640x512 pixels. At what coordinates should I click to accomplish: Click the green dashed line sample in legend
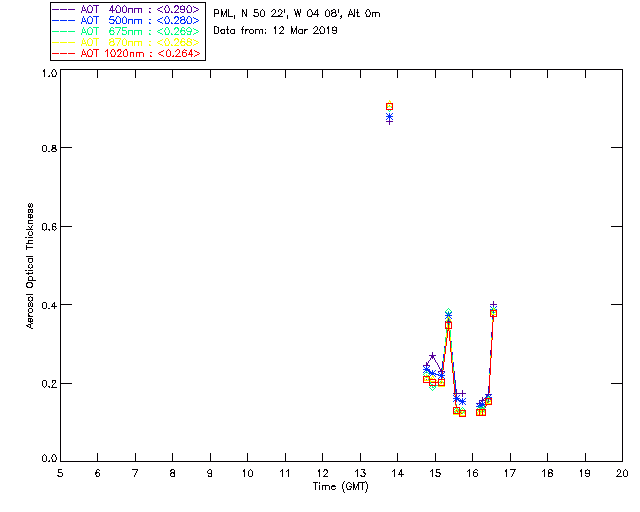coord(64,31)
